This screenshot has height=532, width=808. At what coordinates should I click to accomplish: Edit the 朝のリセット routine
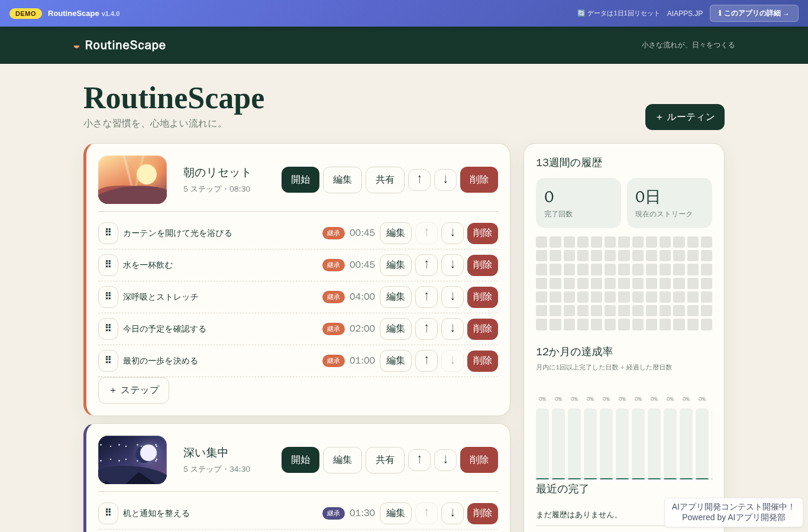click(x=342, y=180)
